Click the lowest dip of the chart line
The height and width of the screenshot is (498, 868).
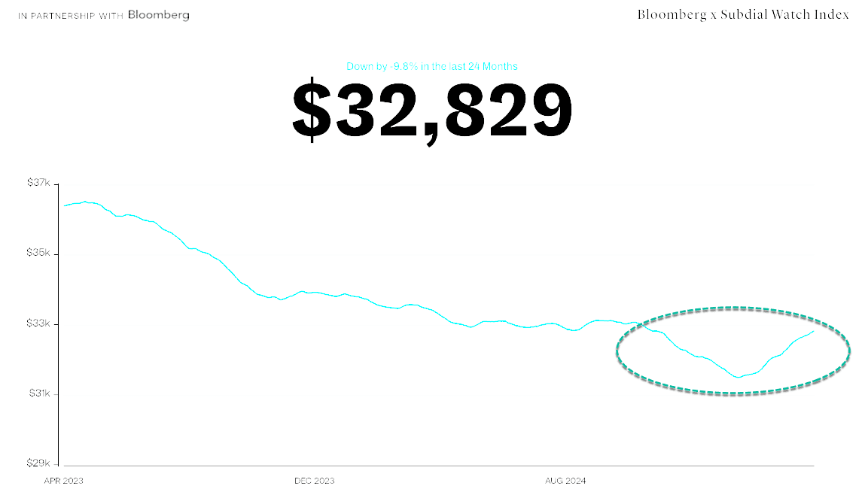tap(738, 377)
